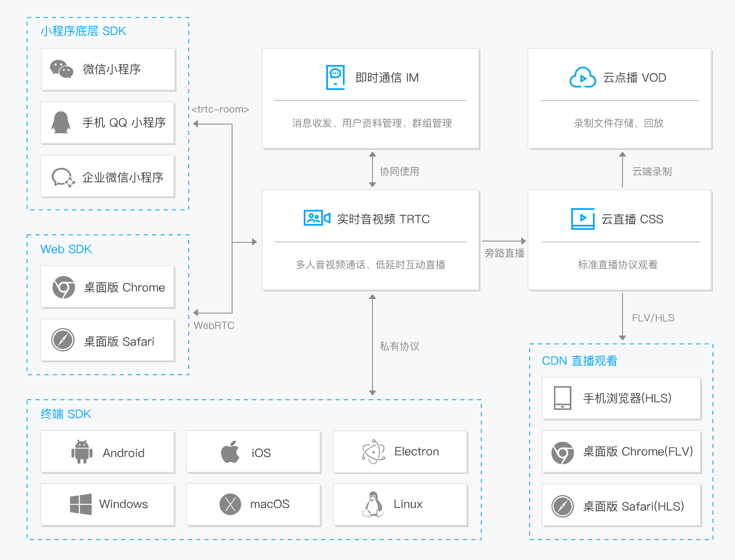Click the WebRTC connector label
Image resolution: width=735 pixels, height=560 pixels.
(x=214, y=326)
